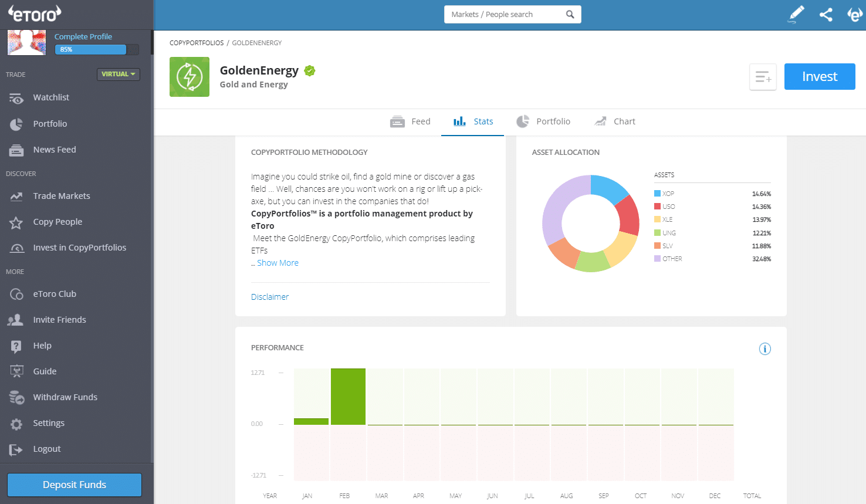Click the 14.64% XOP allocation value
Image resolution: width=866 pixels, height=504 pixels.
tap(762, 194)
